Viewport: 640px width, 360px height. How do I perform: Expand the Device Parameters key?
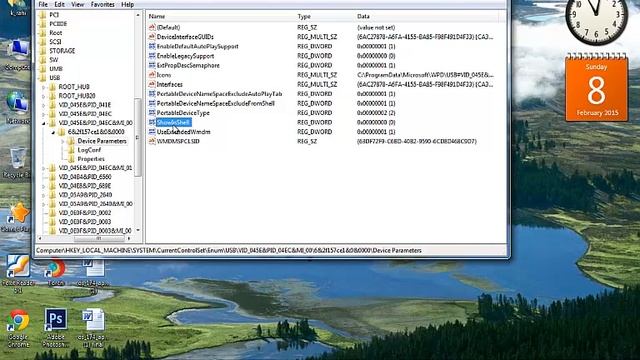click(62, 141)
